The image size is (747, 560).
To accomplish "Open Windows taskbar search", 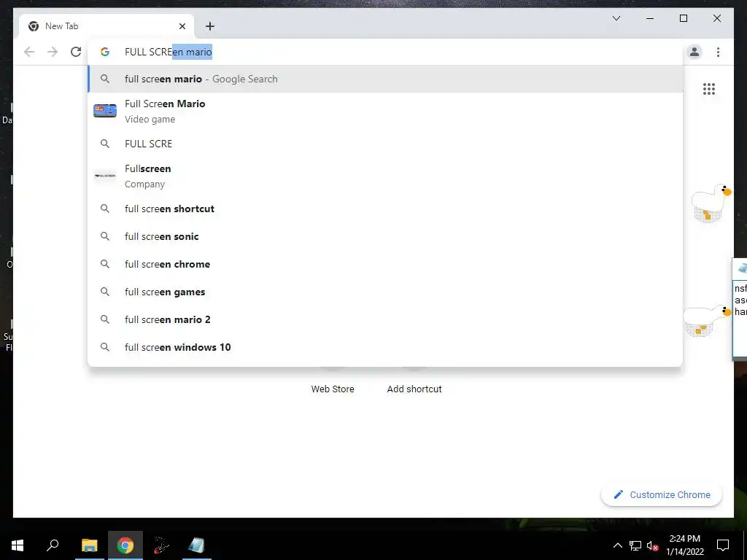I will click(x=53, y=545).
